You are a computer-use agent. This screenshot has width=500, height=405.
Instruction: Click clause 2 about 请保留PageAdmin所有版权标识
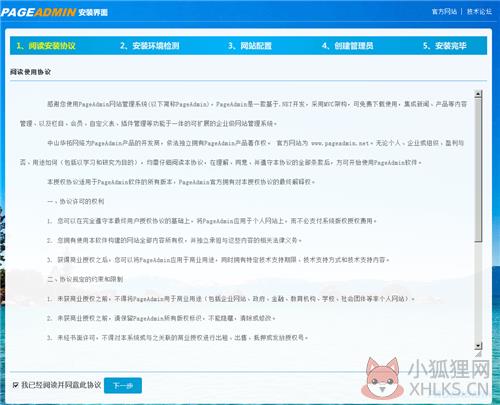coord(161,318)
